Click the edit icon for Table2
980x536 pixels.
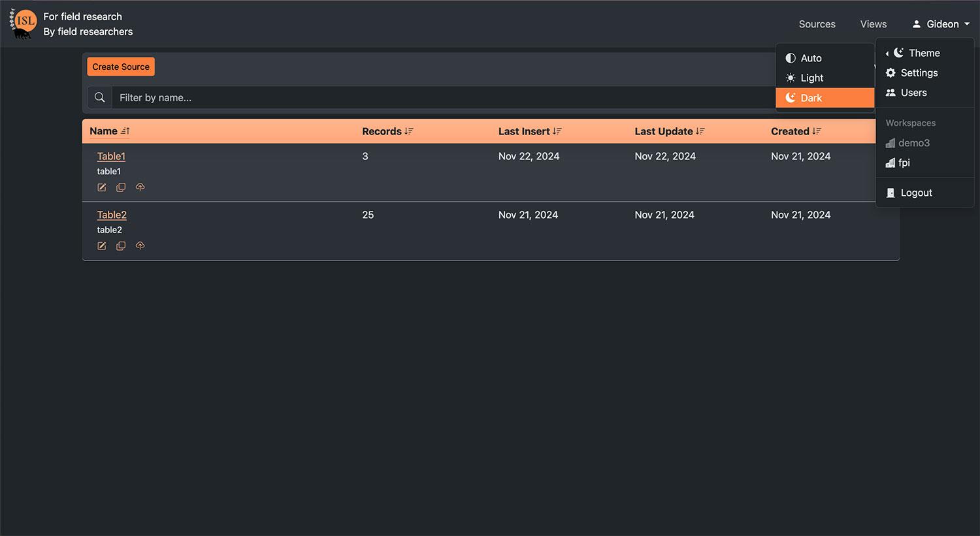coord(102,246)
